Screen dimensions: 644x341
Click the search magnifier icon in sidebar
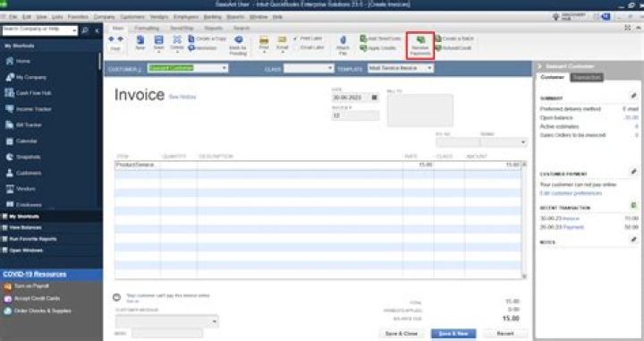click(85, 30)
